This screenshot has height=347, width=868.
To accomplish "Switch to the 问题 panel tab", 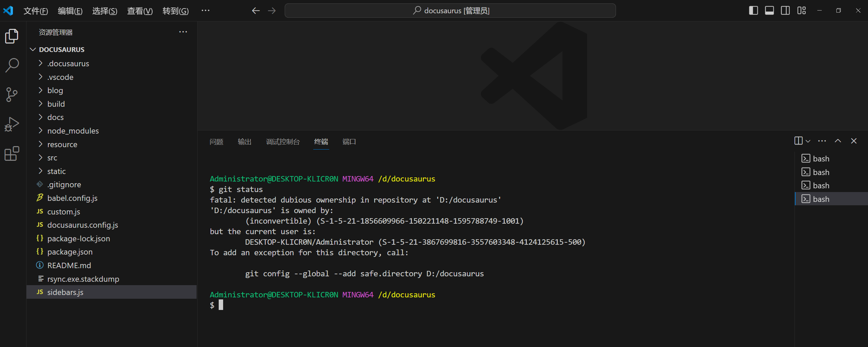I will click(216, 142).
